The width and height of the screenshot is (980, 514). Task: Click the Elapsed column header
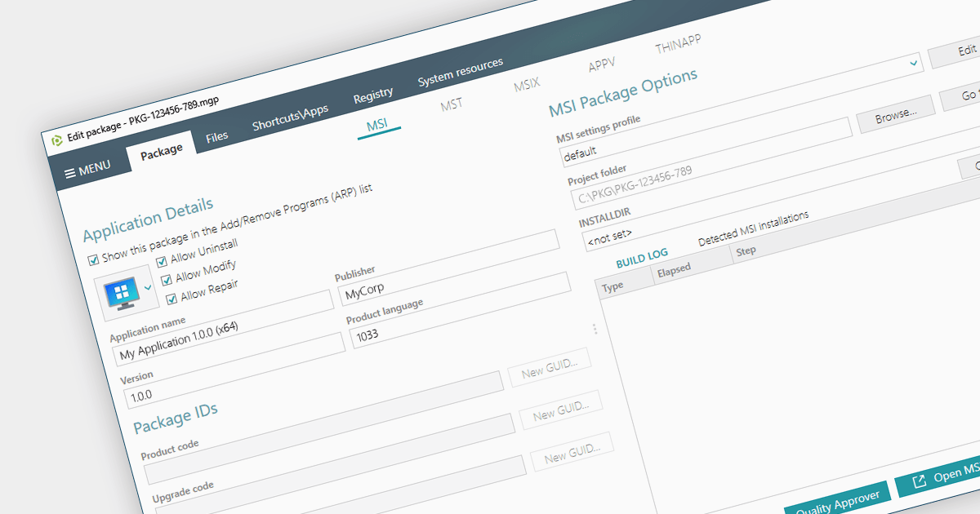pyautogui.click(x=675, y=268)
